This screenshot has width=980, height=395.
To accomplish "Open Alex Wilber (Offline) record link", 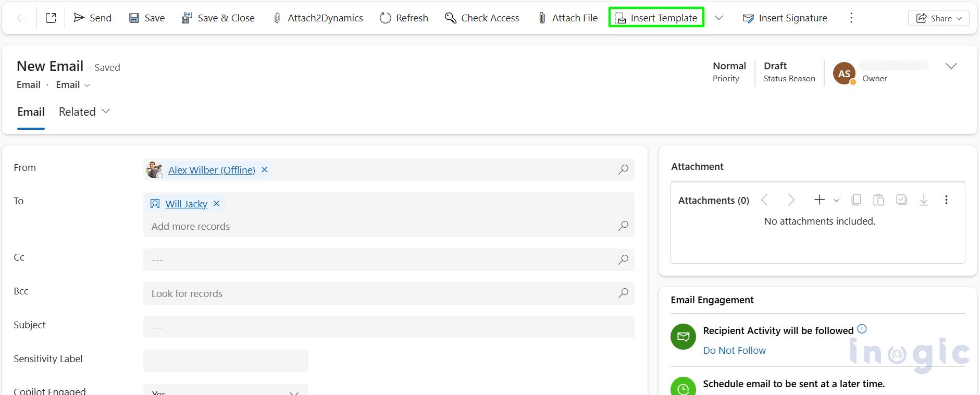I will 212,170.
